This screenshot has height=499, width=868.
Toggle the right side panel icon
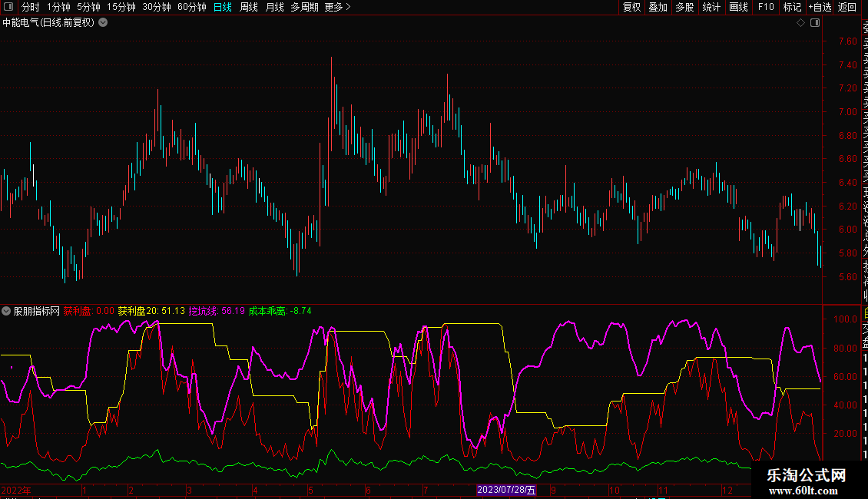(x=813, y=23)
